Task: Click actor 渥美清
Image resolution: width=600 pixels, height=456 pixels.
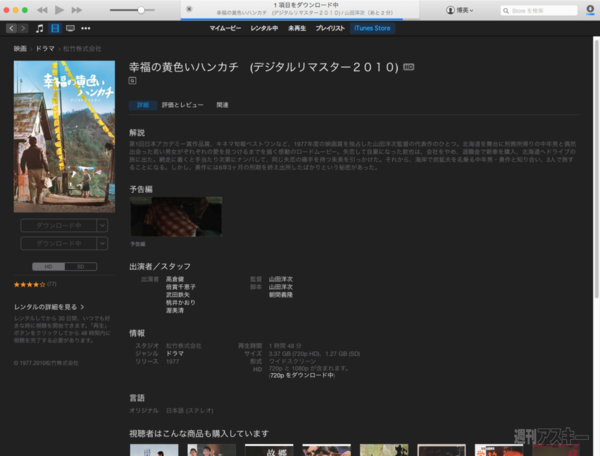Action: [x=175, y=310]
